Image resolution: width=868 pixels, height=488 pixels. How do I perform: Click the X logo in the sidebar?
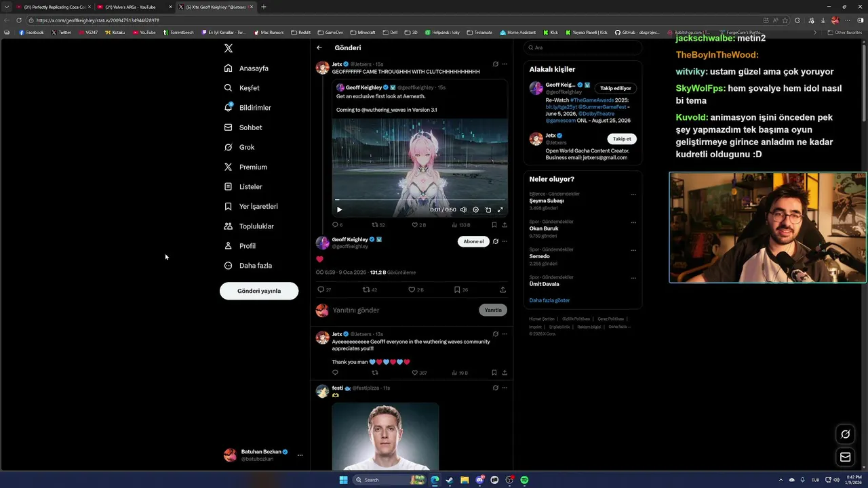tap(229, 48)
